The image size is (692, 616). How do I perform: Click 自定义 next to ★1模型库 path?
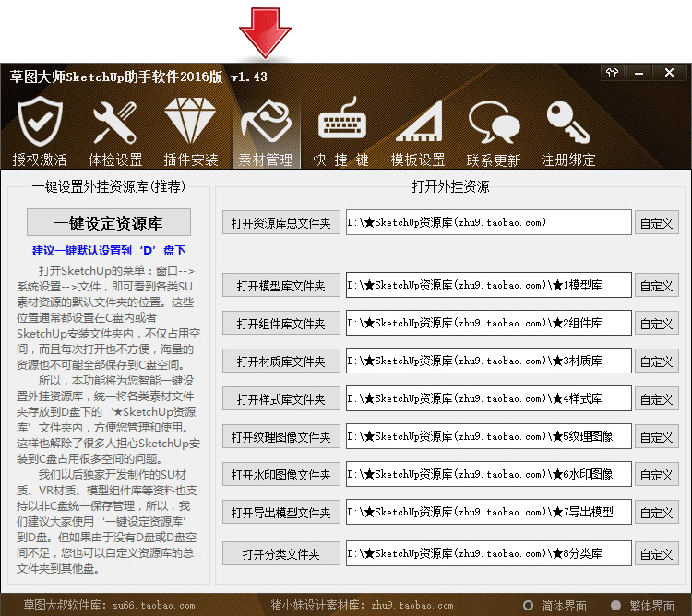pos(657,285)
